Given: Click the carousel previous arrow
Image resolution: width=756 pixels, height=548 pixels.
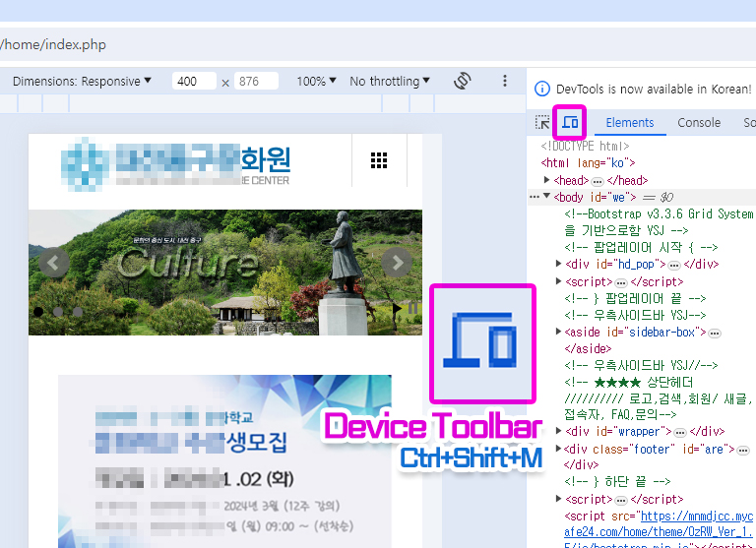Looking at the screenshot, I should click(54, 262).
